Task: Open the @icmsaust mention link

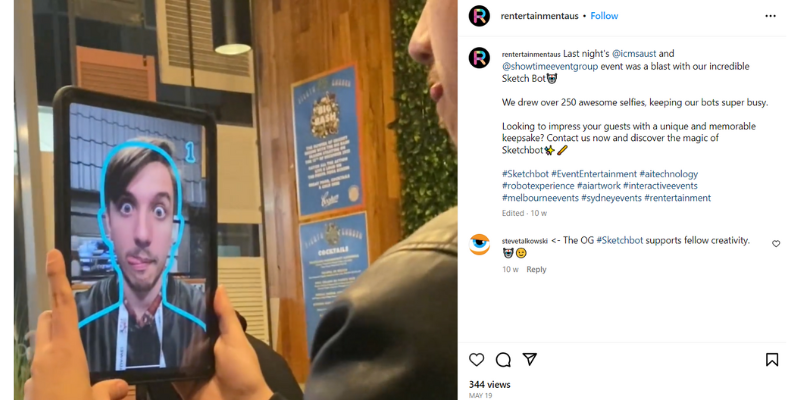Action: coord(634,54)
